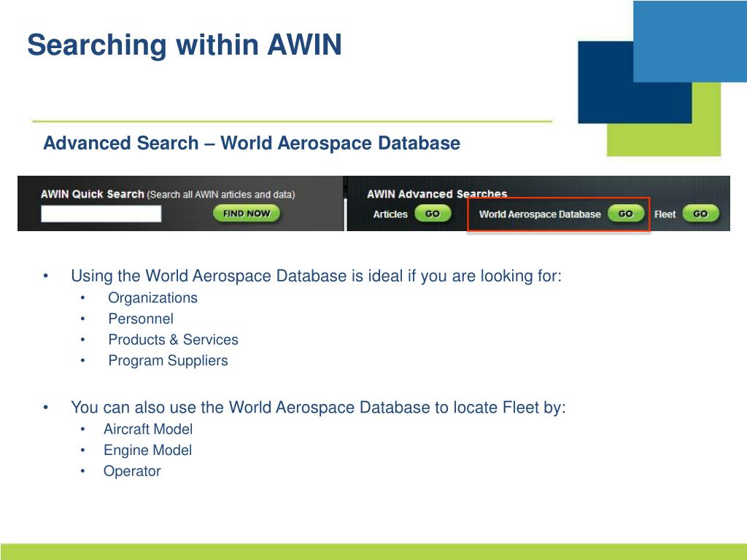The image size is (747, 560).
Task: Click the Products & Services bullet text
Action: [x=173, y=340]
